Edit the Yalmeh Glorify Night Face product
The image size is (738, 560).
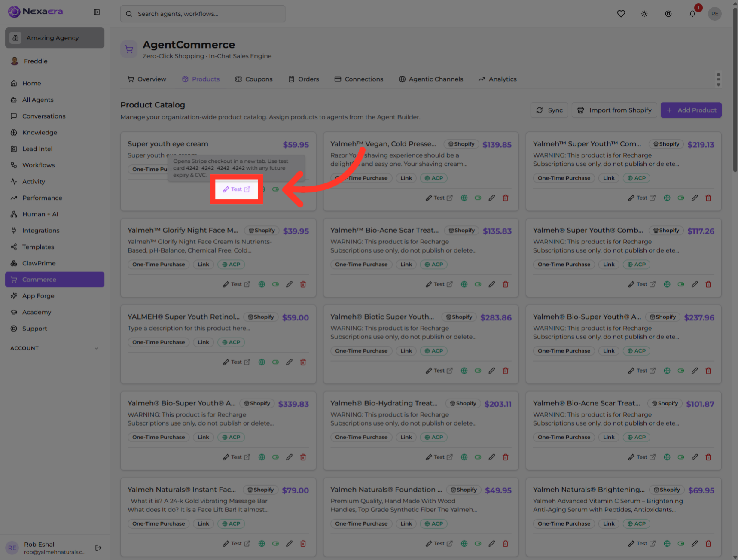tap(289, 284)
